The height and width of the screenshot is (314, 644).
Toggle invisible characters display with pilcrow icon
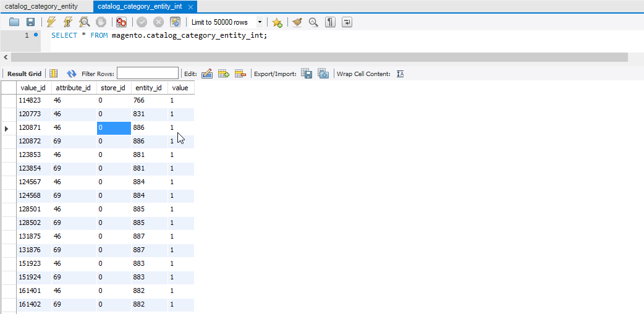[331, 22]
